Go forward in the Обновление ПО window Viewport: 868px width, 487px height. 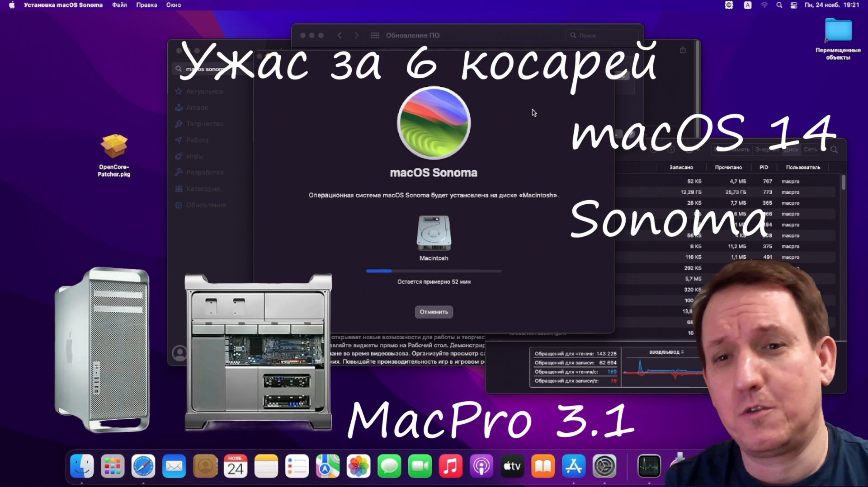coord(356,35)
